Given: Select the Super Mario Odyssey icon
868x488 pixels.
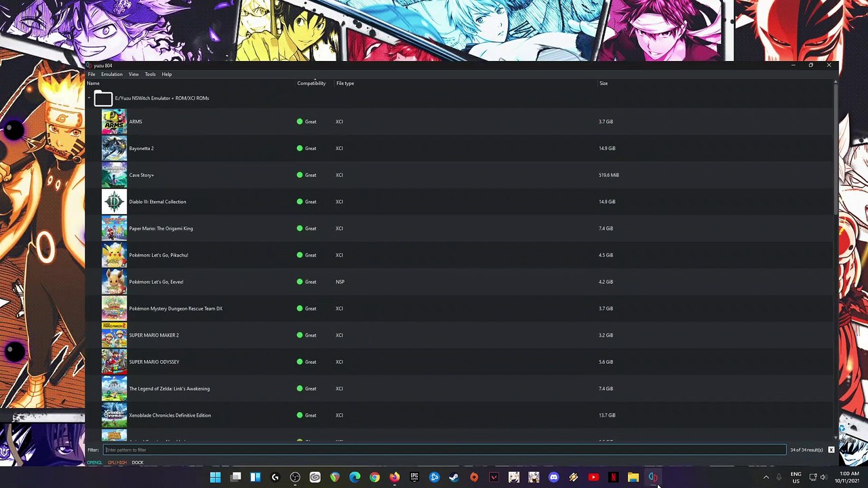Looking at the screenshot, I should coord(114,362).
